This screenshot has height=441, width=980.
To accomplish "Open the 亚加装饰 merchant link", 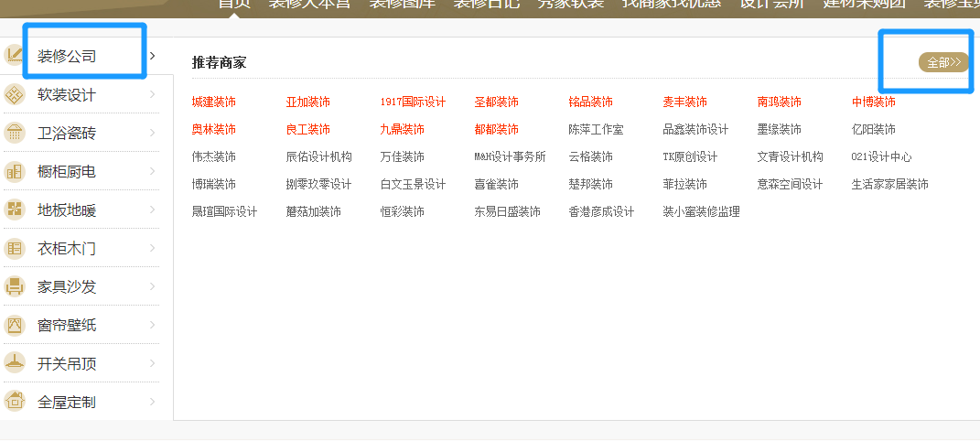I will [308, 102].
